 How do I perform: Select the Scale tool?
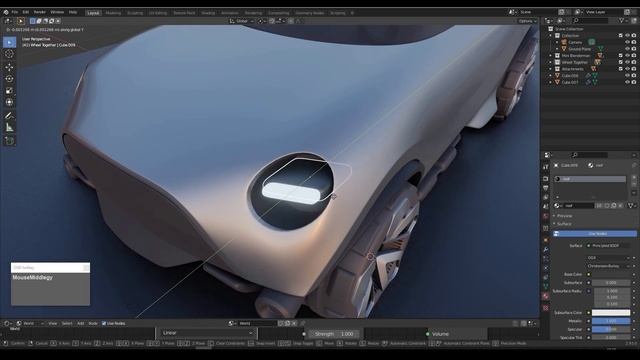click(x=9, y=91)
